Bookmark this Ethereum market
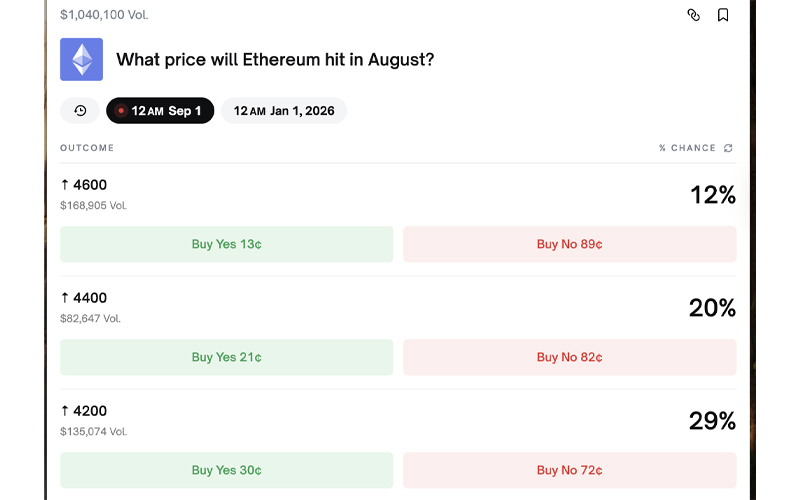Image resolution: width=800 pixels, height=500 pixels. [722, 15]
